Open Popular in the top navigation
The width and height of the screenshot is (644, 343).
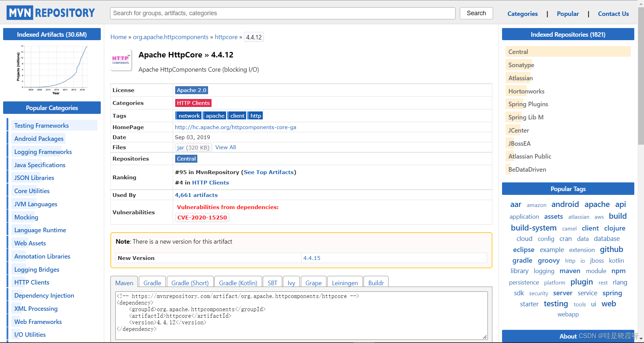click(567, 14)
